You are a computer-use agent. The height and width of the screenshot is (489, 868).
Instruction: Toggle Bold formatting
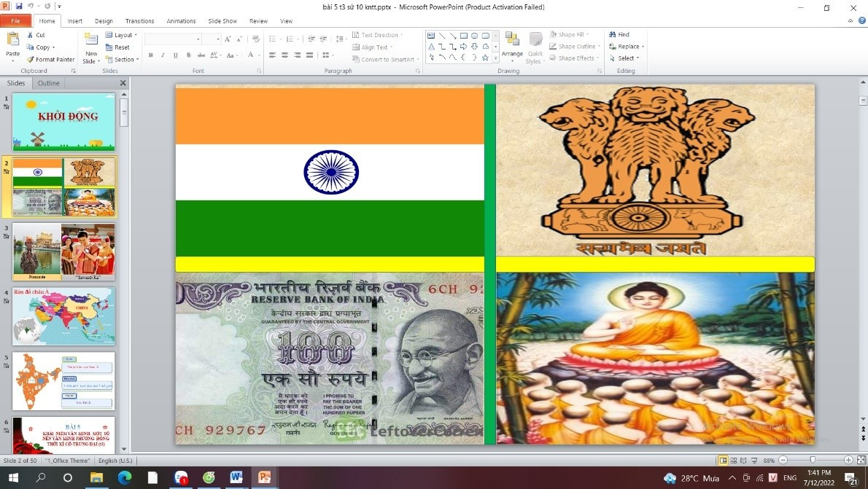click(x=150, y=55)
